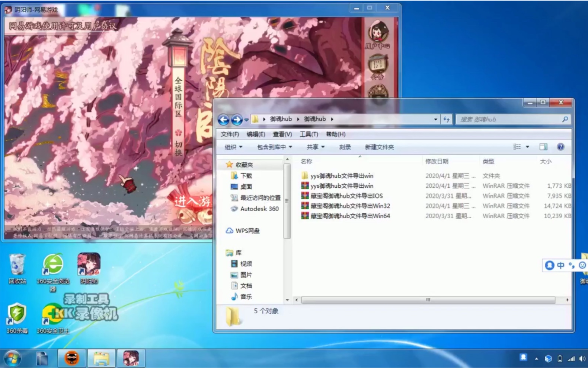Click the Windows Start button
The width and height of the screenshot is (588, 368).
pyautogui.click(x=12, y=359)
